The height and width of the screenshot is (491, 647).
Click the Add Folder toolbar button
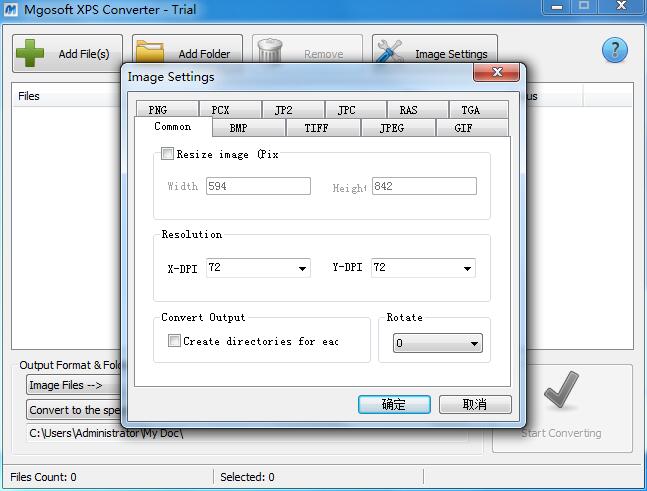point(187,49)
